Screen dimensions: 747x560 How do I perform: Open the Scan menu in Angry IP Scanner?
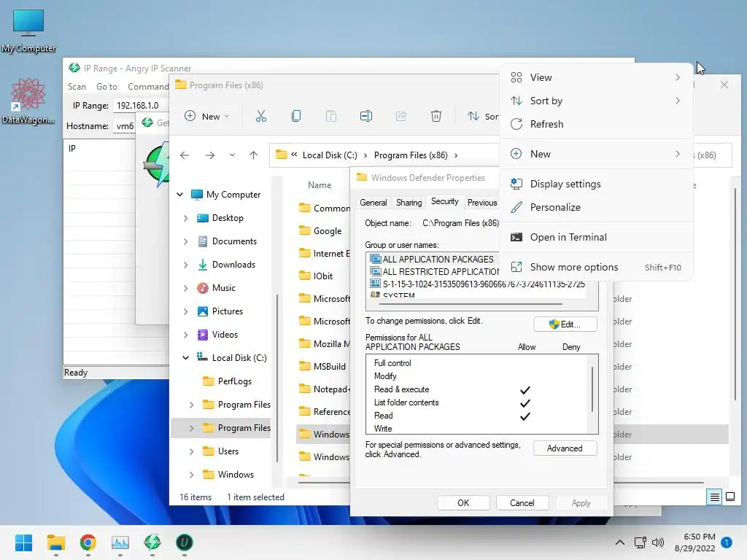coord(77,87)
